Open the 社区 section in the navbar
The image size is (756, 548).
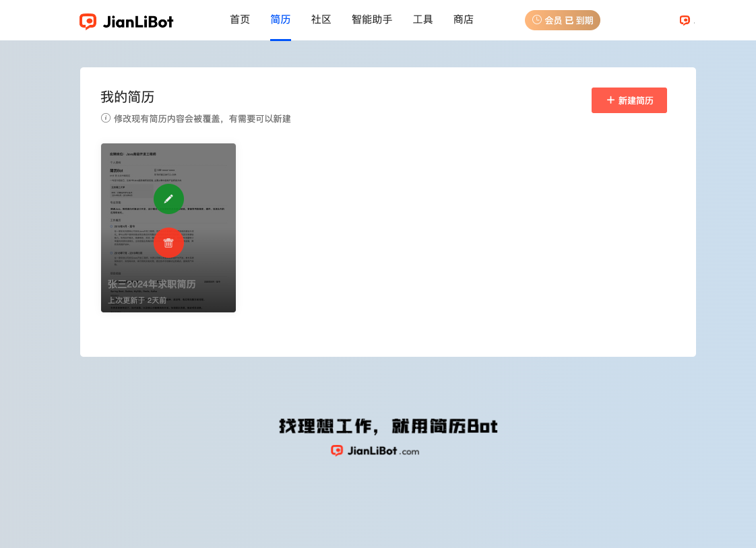point(321,20)
